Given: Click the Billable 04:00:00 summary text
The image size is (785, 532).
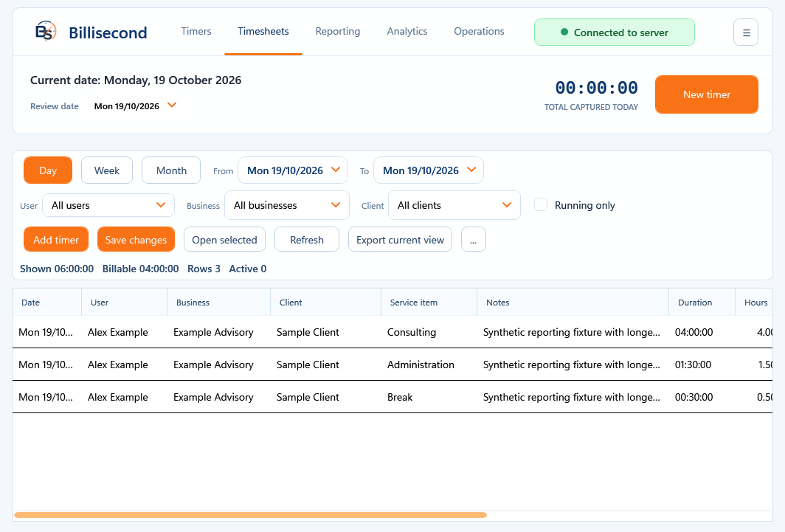Looking at the screenshot, I should point(141,269).
